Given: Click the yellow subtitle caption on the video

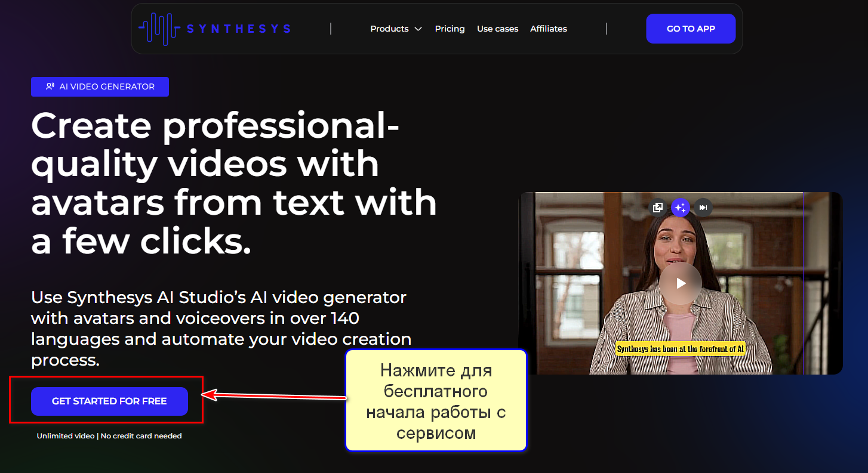Looking at the screenshot, I should point(680,349).
